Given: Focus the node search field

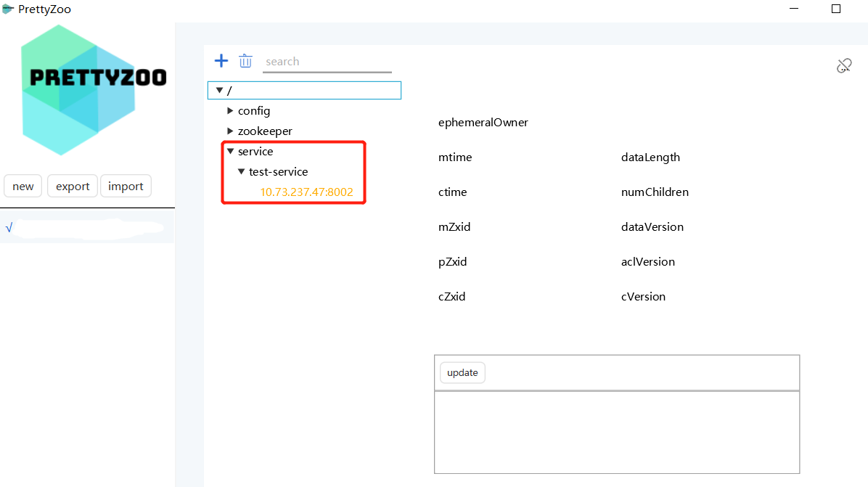Looking at the screenshot, I should pos(327,62).
